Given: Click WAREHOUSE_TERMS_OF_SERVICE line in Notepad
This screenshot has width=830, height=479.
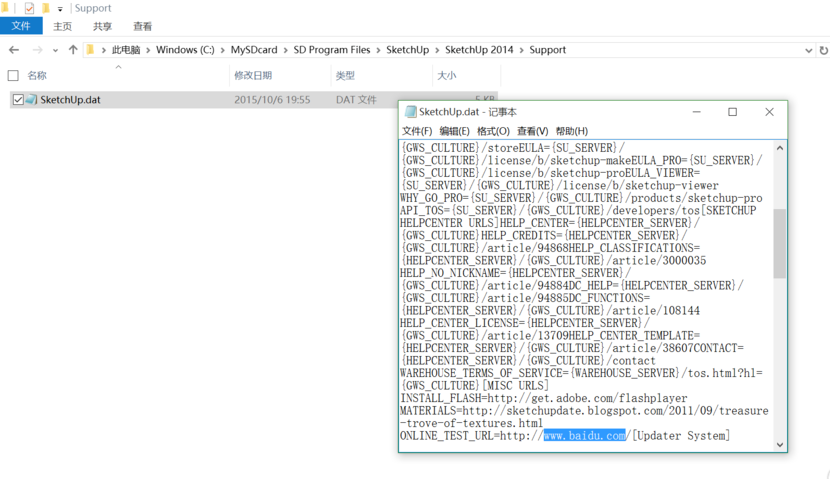Looking at the screenshot, I should coord(581,373).
